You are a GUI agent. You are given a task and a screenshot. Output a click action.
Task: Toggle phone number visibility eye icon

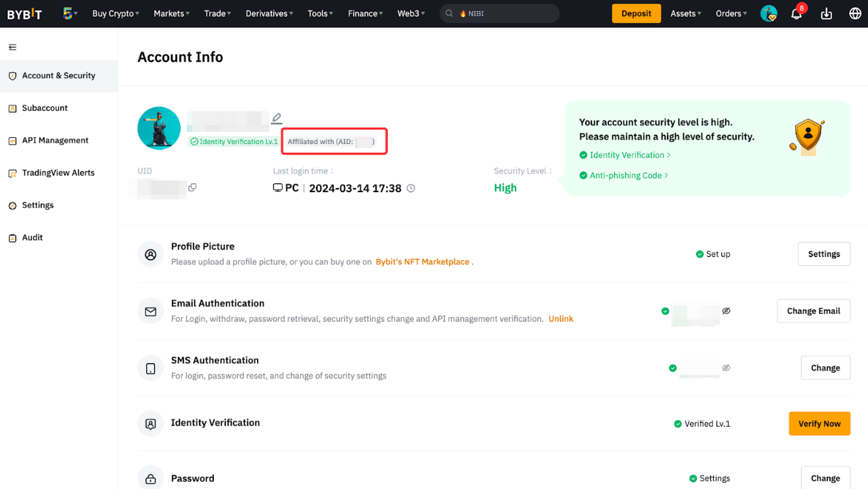pyautogui.click(x=726, y=368)
